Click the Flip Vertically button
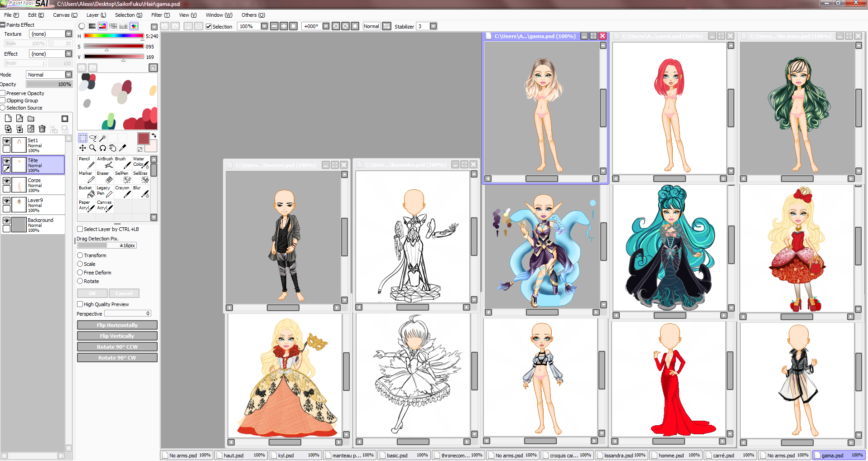868x461 pixels. click(117, 336)
